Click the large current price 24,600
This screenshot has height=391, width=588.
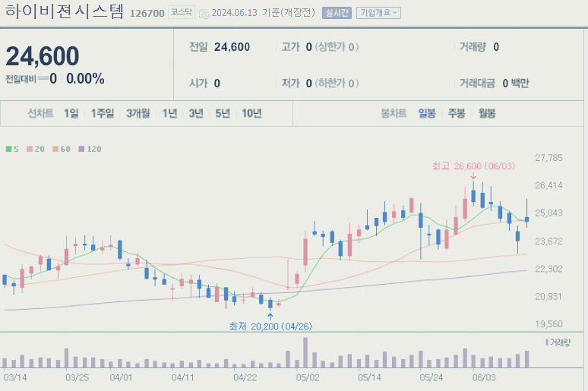click(43, 56)
